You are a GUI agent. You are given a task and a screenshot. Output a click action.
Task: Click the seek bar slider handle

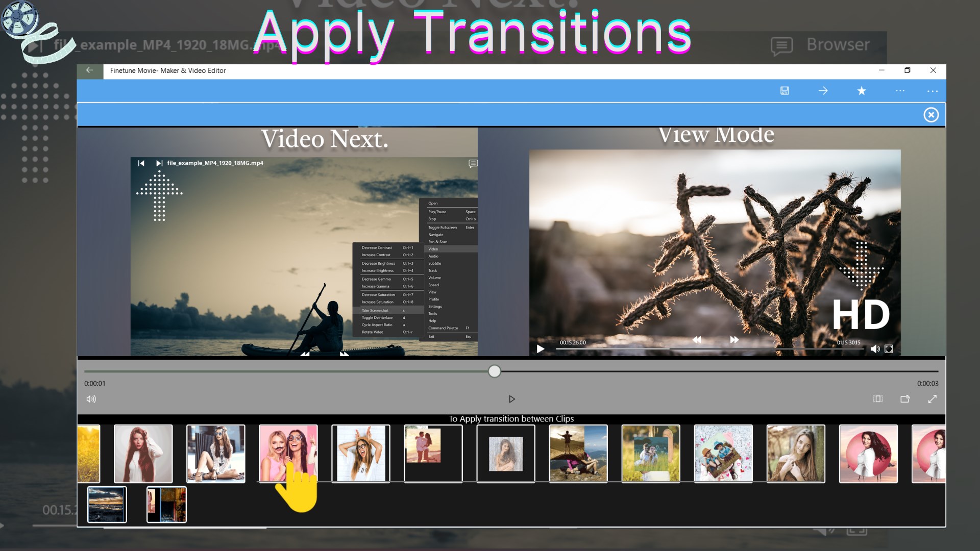[x=494, y=371]
